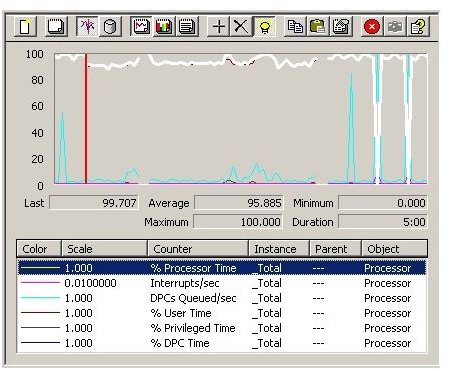Viewport: 449px width, 370px height.
Task: Click the Paste Counter List icon
Action: pos(318,26)
